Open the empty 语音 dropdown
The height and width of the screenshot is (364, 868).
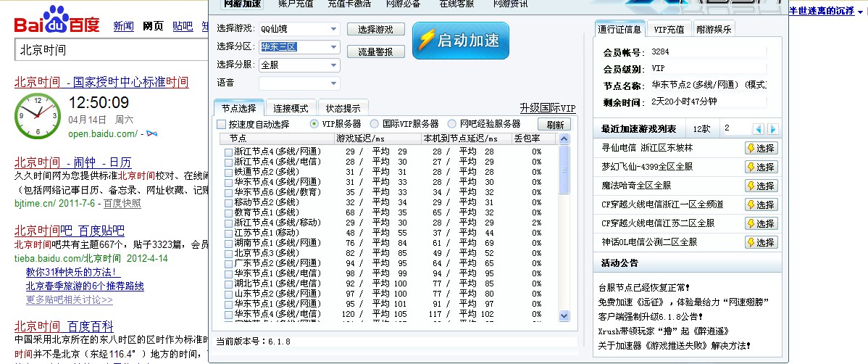pyautogui.click(x=299, y=83)
